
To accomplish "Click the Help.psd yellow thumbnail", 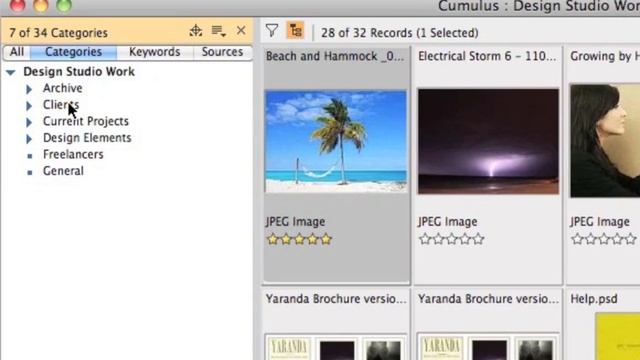I will pos(617,337).
